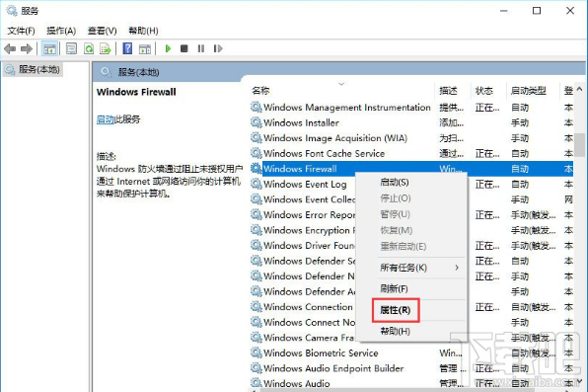
Task: Click the Refresh toolbar icon
Action: pyautogui.click(x=89, y=48)
